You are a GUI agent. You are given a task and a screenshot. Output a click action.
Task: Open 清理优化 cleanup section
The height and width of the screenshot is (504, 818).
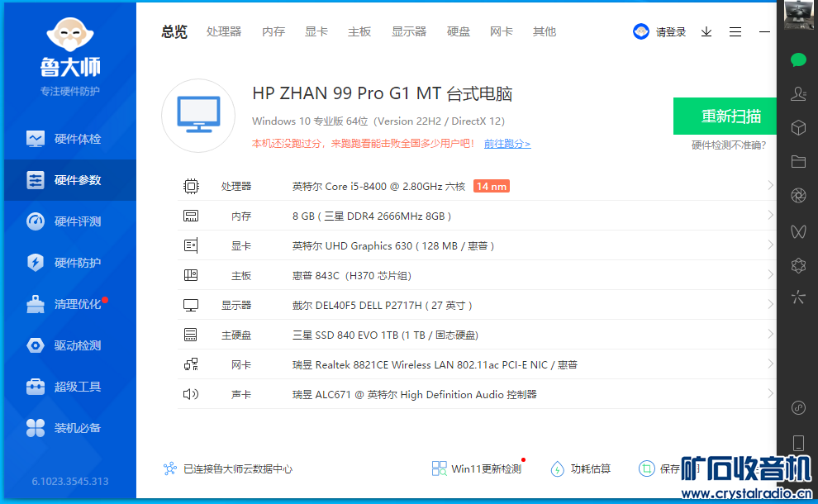70,304
